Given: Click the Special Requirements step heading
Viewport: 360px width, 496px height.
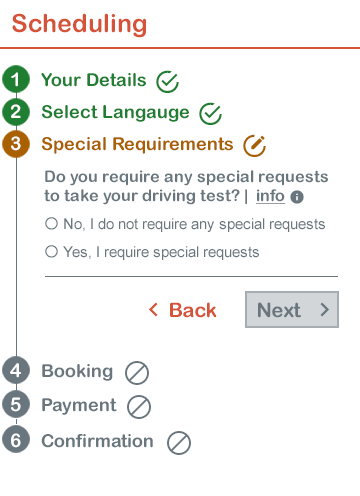Looking at the screenshot, I should tap(137, 144).
